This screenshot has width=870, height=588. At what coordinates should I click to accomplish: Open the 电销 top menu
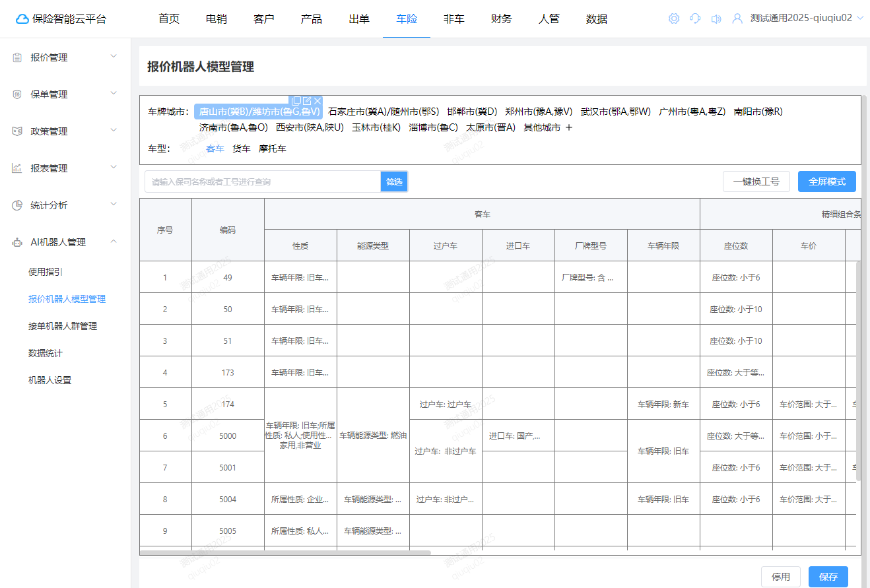pyautogui.click(x=217, y=19)
